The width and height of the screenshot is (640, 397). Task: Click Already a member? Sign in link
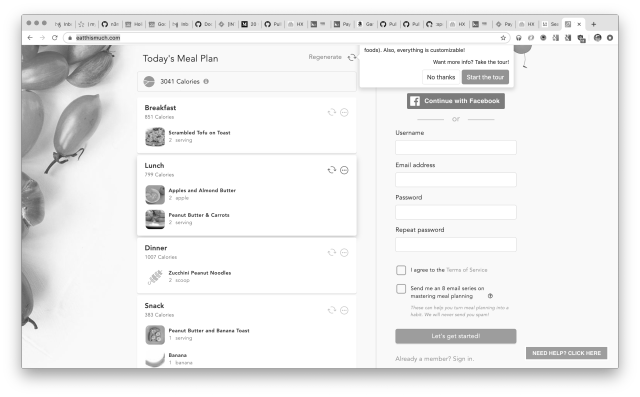point(434,359)
